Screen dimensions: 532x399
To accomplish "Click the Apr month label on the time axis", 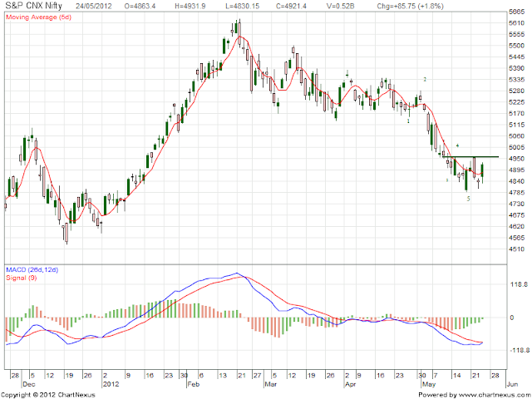I will 350,384.
